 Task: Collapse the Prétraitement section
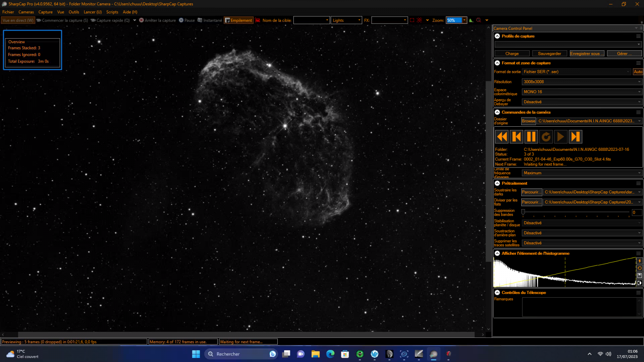click(x=497, y=183)
